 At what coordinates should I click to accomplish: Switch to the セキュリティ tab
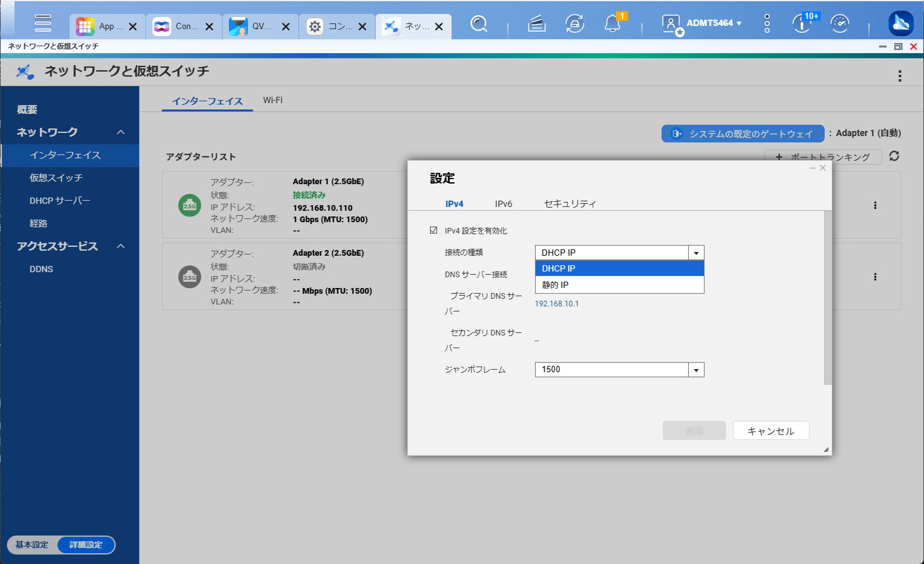(x=570, y=204)
